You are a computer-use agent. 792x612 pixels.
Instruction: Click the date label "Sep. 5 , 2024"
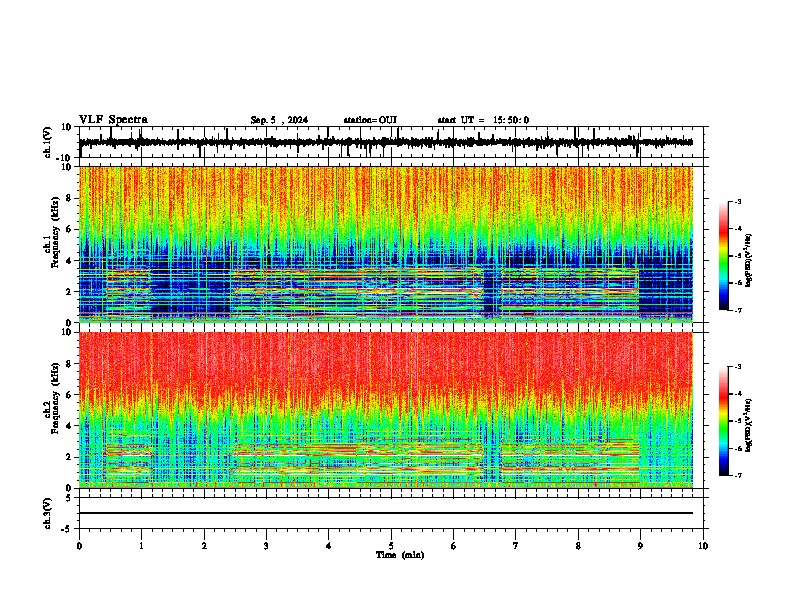pos(279,120)
